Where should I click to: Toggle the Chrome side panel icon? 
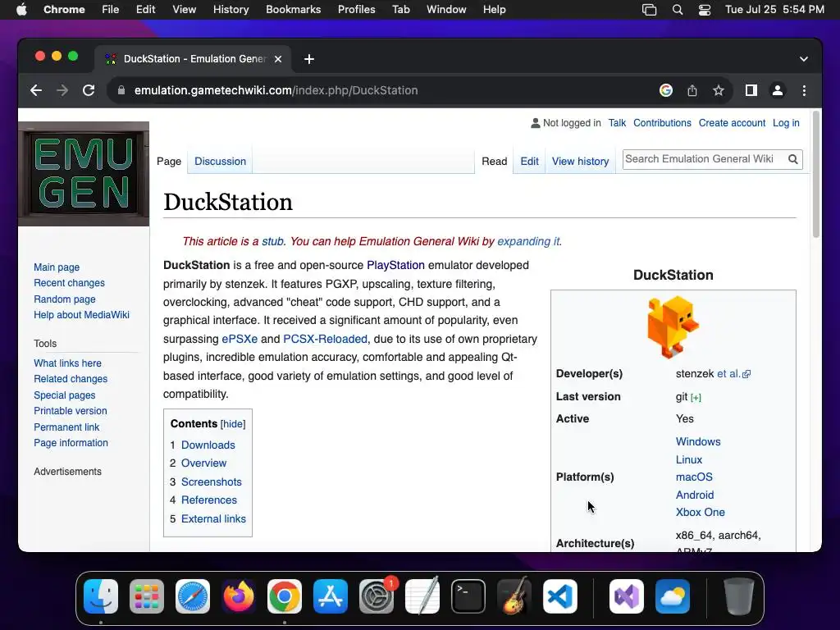[751, 90]
